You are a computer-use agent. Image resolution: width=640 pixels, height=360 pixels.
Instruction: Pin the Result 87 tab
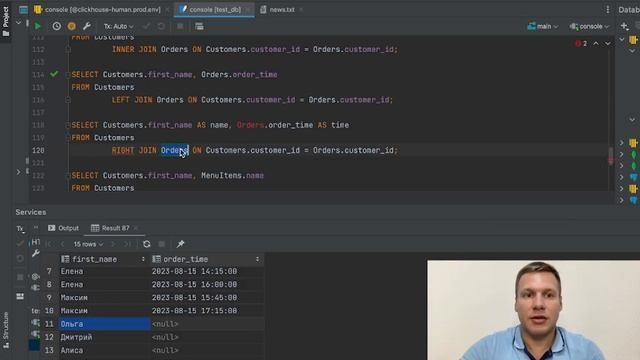click(x=180, y=244)
